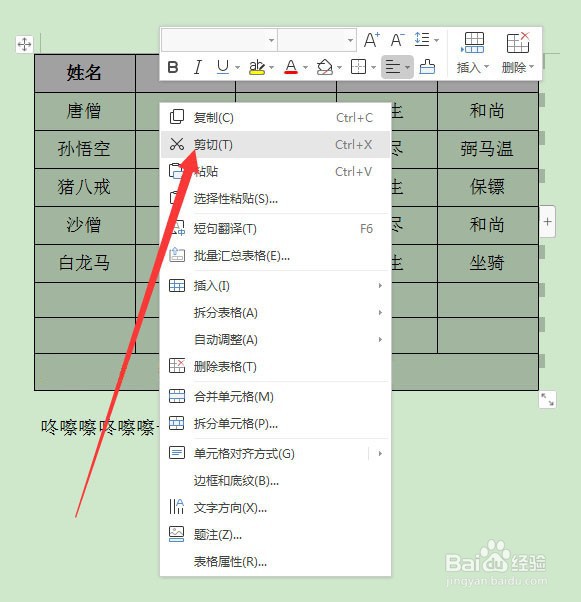
Task: Decrease font size with A- icon
Action: (397, 40)
